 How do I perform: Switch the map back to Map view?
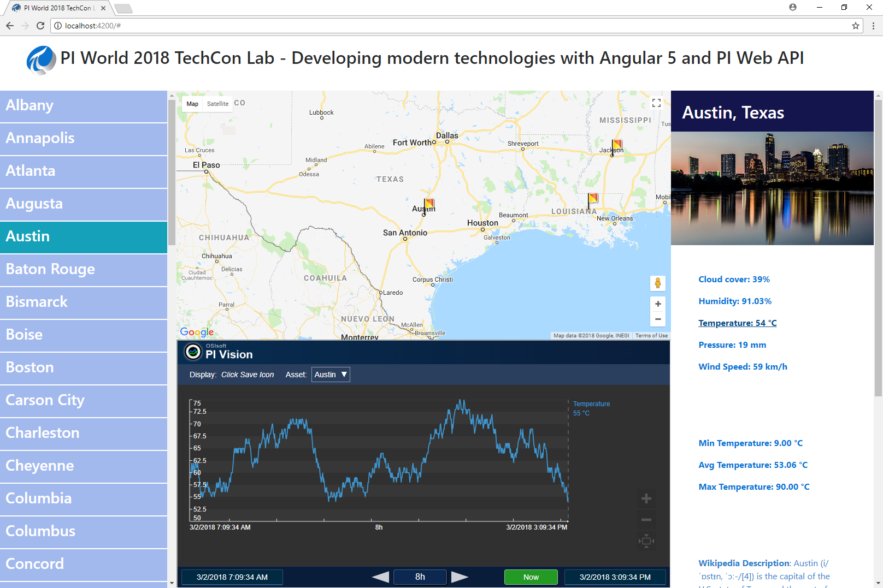192,104
